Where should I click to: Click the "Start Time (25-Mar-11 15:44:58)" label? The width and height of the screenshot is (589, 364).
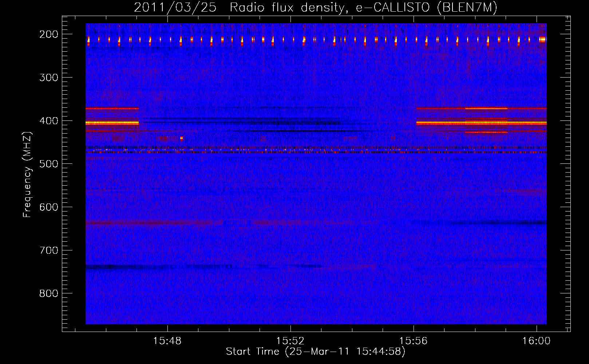[x=316, y=352]
